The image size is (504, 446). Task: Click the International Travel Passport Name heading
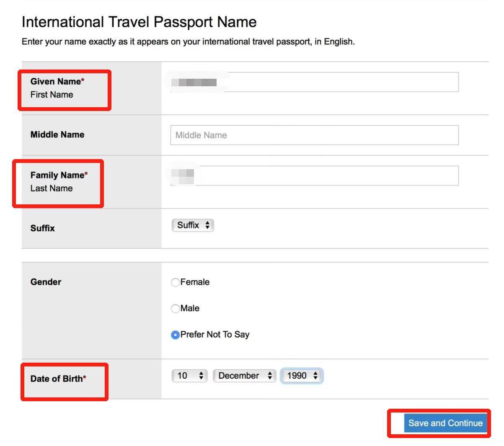pos(139,22)
